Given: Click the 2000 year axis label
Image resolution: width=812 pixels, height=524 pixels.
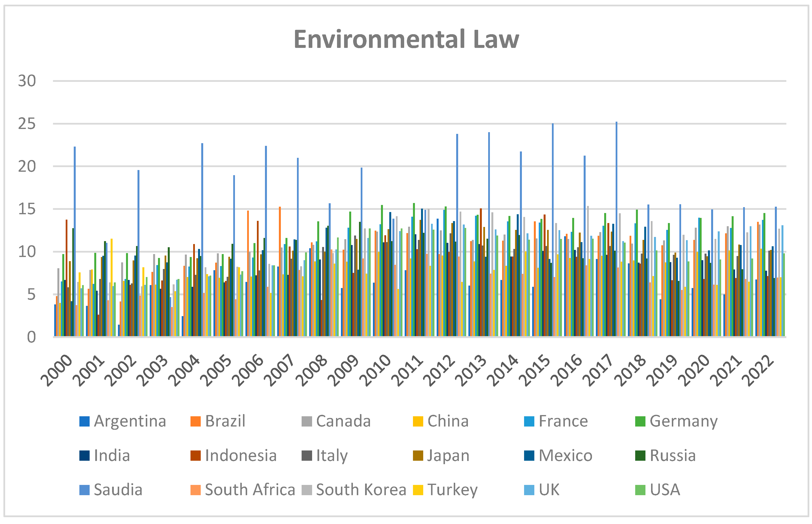Looking at the screenshot, I should coord(57,370).
